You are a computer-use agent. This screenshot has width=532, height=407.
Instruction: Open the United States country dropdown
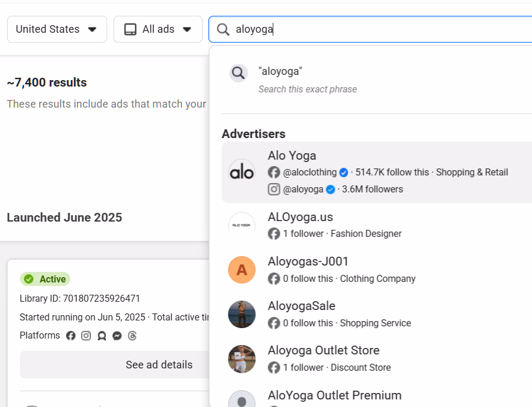(57, 29)
